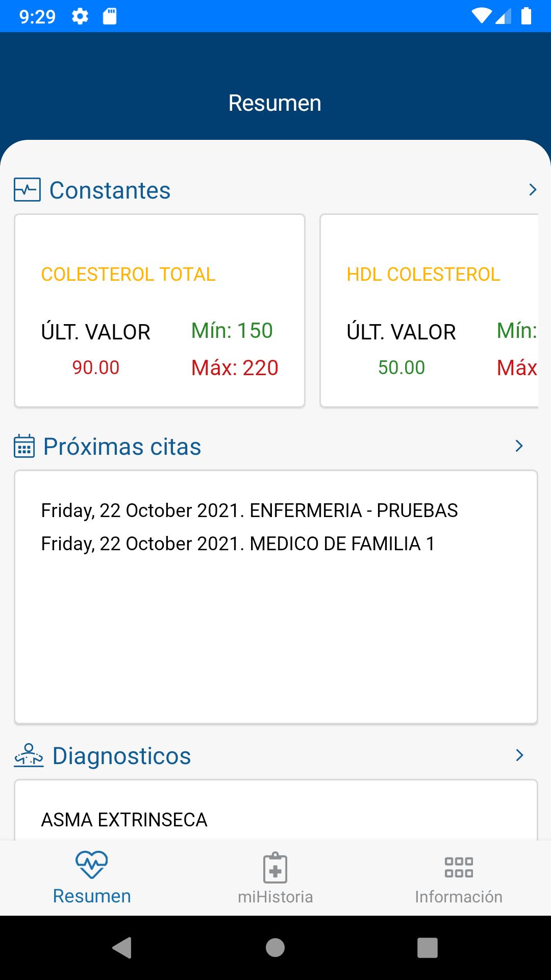The height and width of the screenshot is (980, 551).
Task: Tap the Android back navigation button
Action: click(122, 948)
